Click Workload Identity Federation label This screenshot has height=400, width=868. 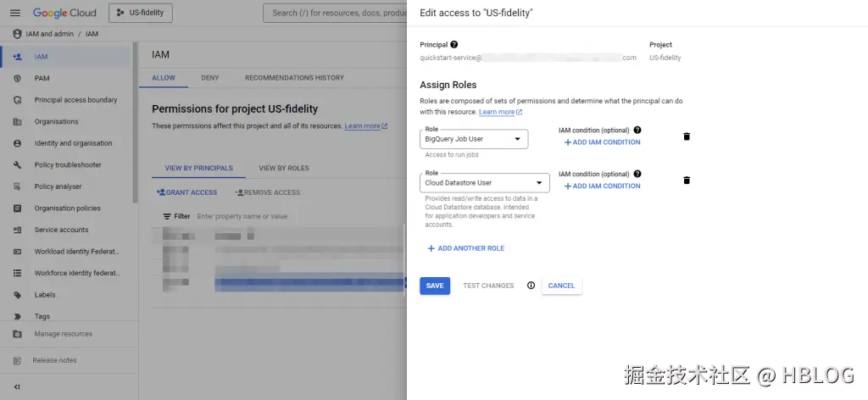(x=77, y=251)
